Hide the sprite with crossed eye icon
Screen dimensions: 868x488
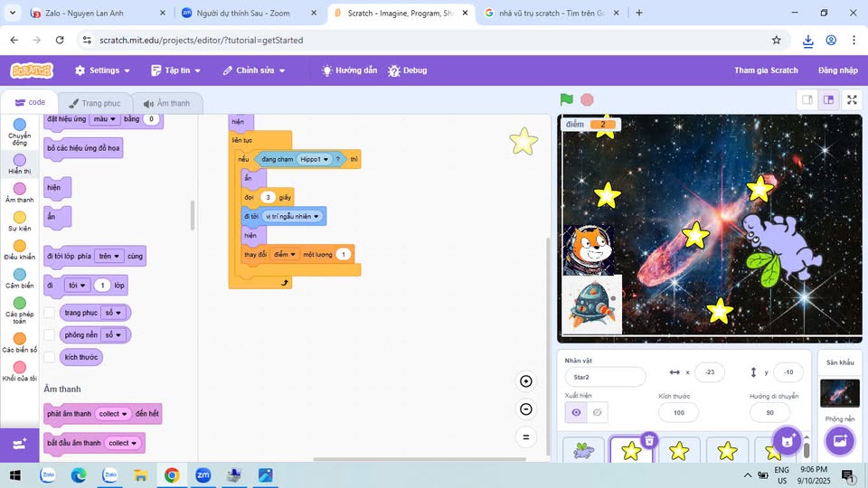pyautogui.click(x=597, y=412)
